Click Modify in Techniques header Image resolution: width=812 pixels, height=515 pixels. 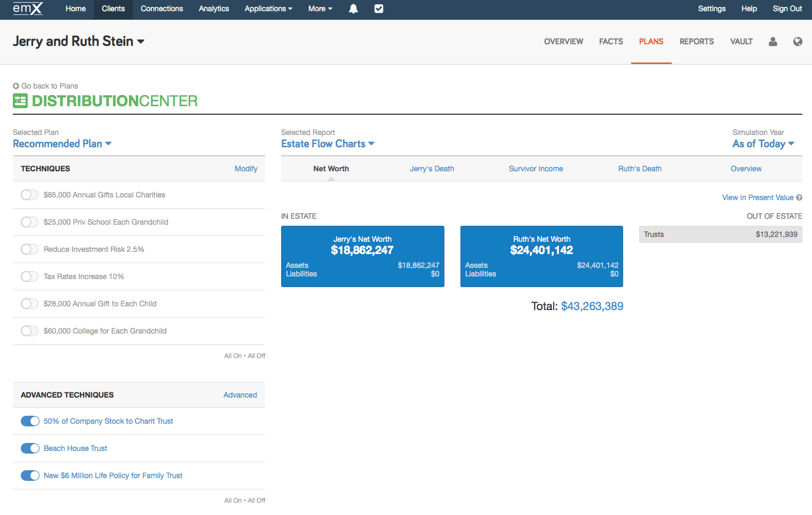click(246, 169)
